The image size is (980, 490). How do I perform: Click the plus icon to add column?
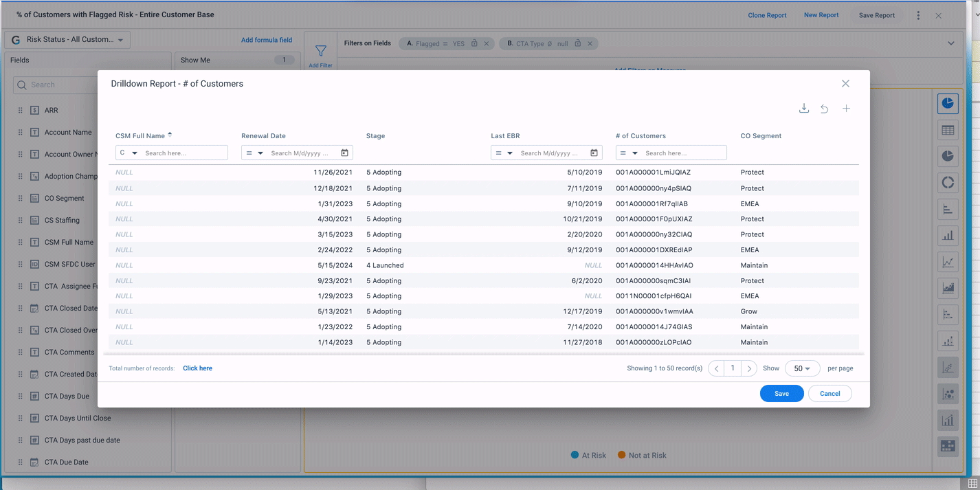[846, 109]
